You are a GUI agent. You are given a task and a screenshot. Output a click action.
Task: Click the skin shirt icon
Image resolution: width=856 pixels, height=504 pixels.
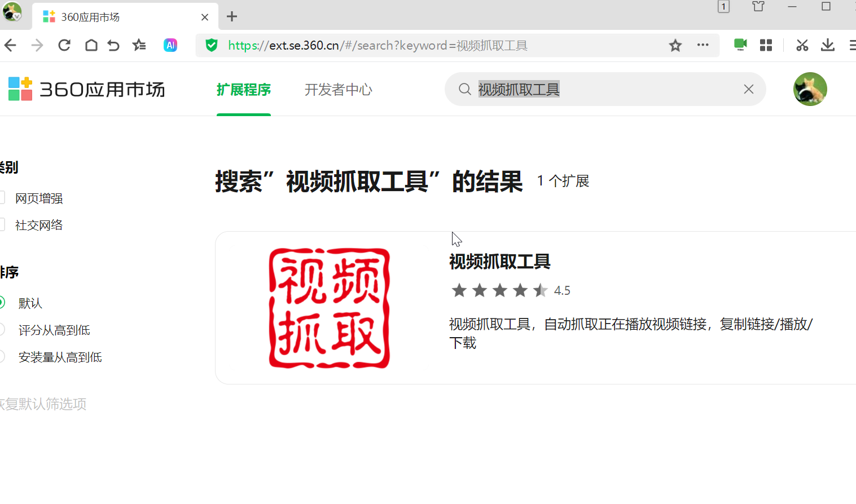click(758, 6)
